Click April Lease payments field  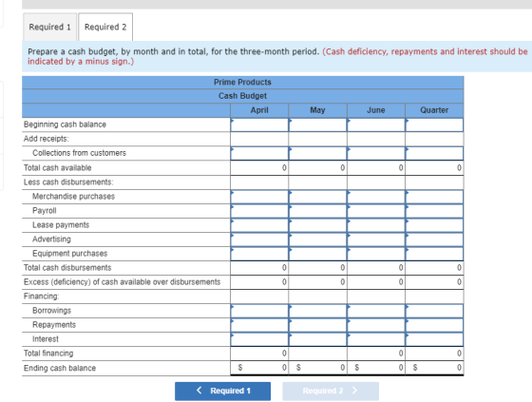point(259,225)
